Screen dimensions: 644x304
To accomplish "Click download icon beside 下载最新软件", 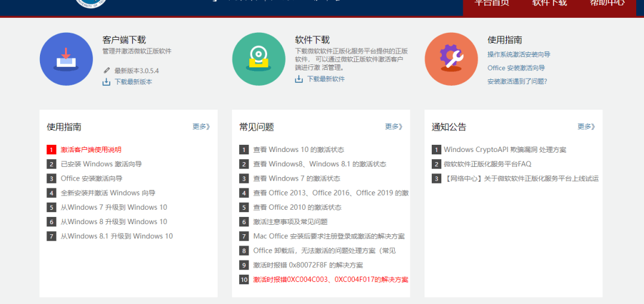I will click(x=299, y=79).
